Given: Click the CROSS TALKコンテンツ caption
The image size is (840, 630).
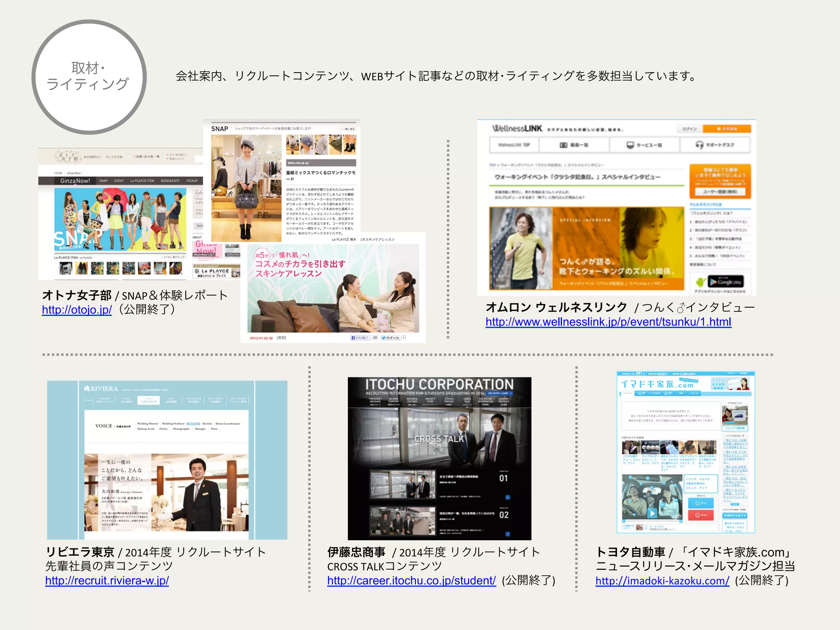Looking at the screenshot, I should tap(385, 566).
